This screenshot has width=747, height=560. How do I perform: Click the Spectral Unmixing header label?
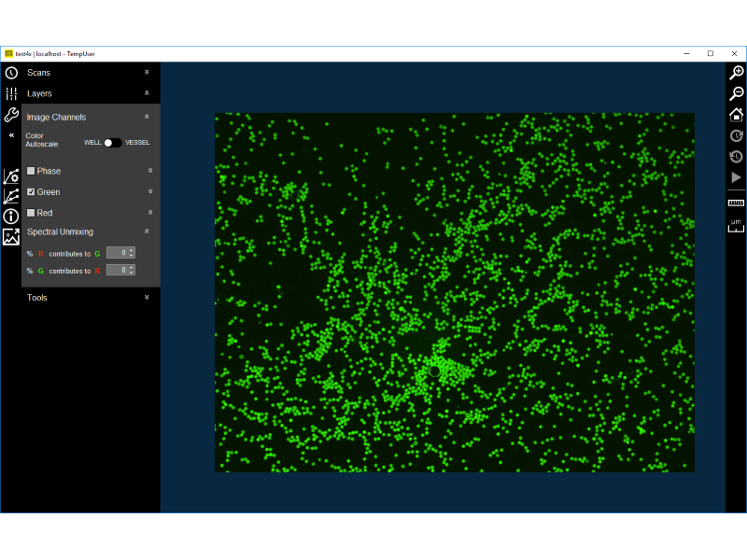point(60,231)
